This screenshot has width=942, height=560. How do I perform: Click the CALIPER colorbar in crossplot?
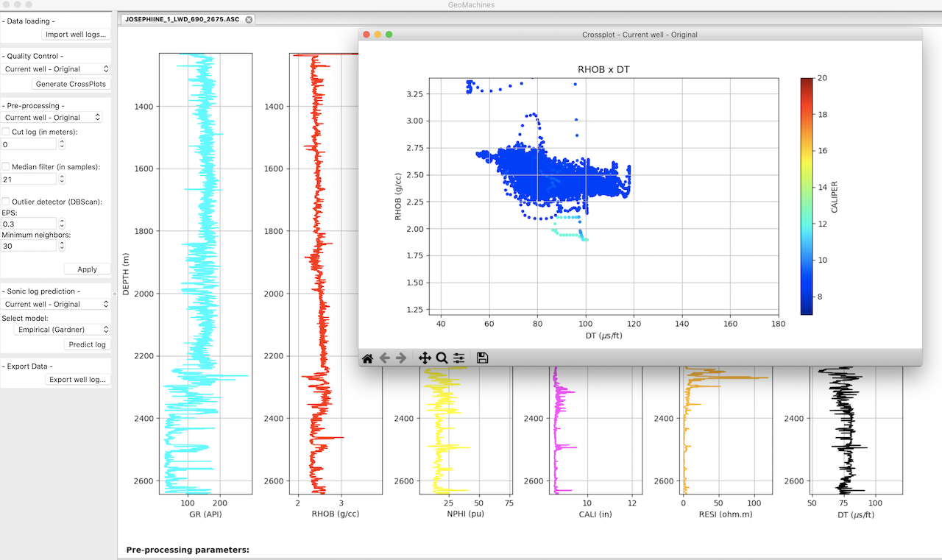tap(807, 196)
